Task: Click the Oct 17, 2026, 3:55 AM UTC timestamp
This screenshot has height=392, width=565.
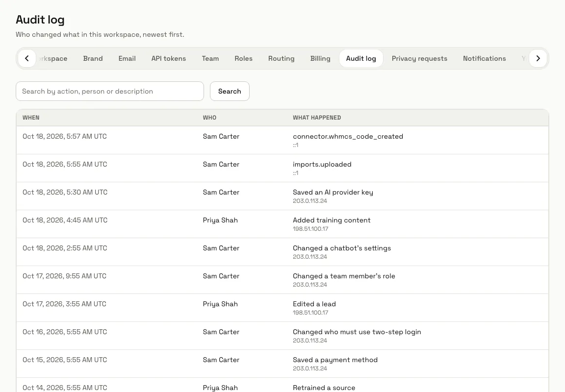Action: tap(64, 304)
